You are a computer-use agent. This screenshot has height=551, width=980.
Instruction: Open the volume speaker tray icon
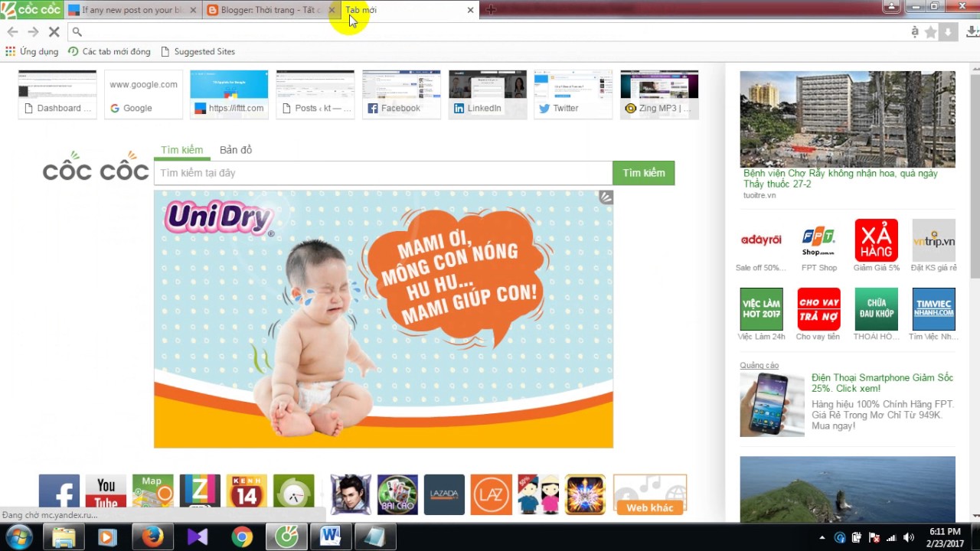tap(909, 538)
